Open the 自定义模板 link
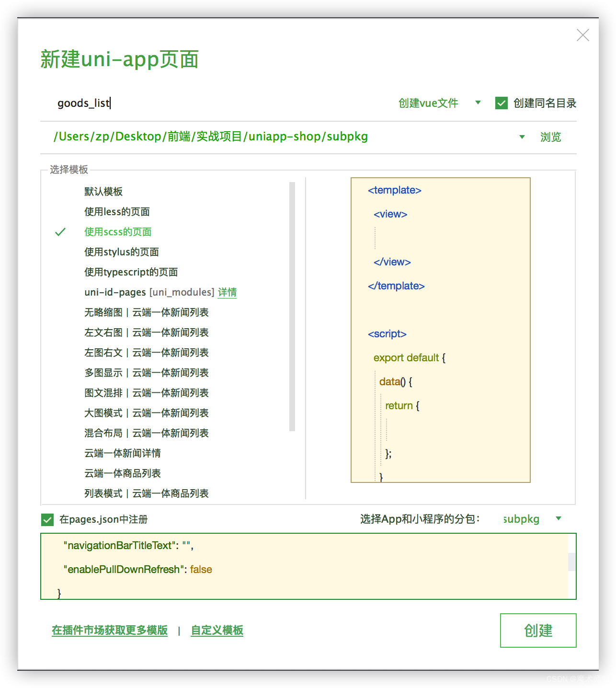616x688 pixels. point(217,630)
